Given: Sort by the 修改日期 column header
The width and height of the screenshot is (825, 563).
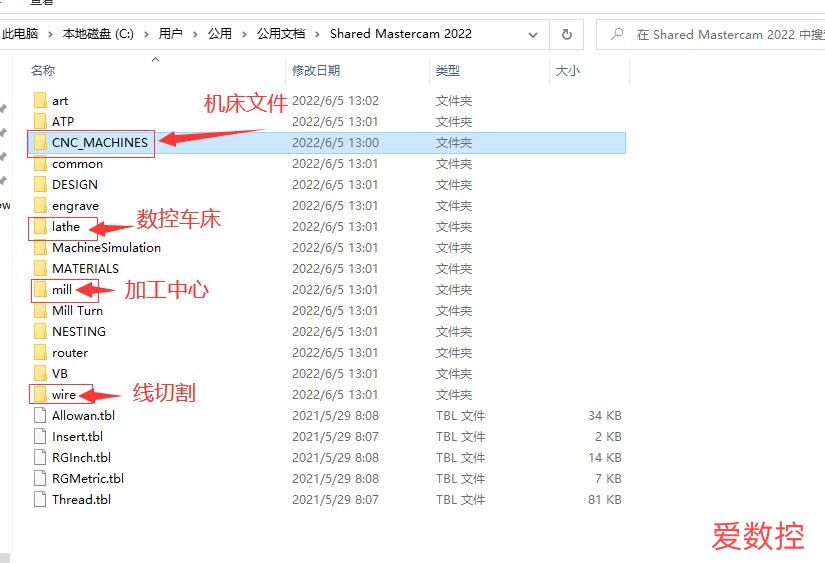Looking at the screenshot, I should [x=316, y=71].
